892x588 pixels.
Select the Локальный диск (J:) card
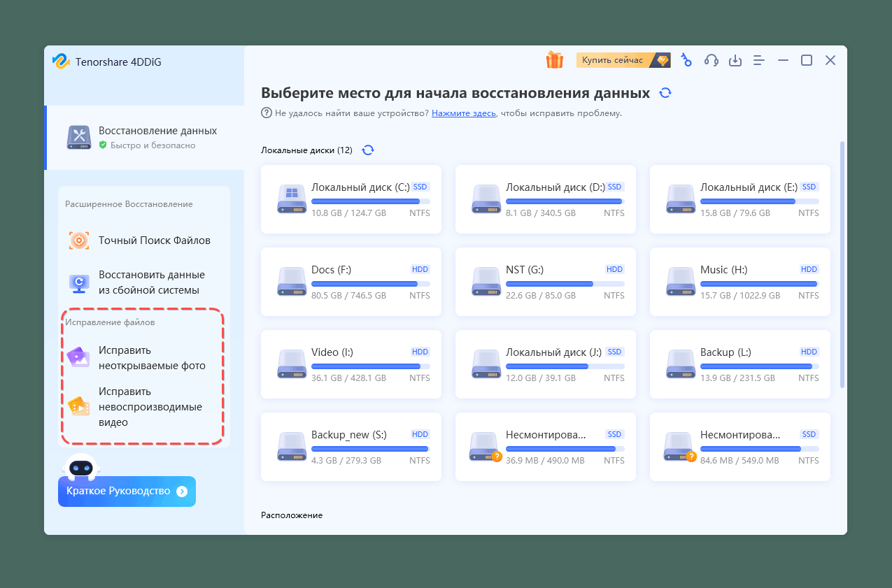(x=546, y=364)
